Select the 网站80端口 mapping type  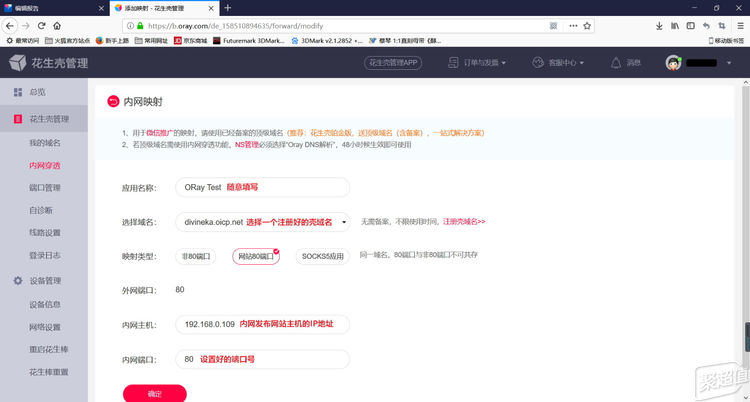point(255,256)
